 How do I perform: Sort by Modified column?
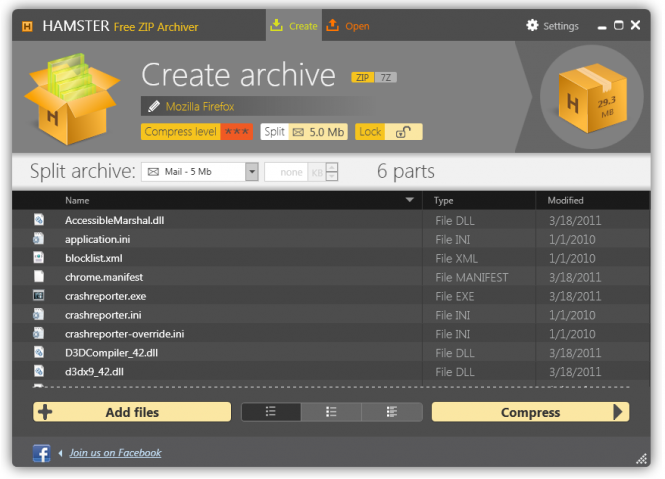coord(565,201)
